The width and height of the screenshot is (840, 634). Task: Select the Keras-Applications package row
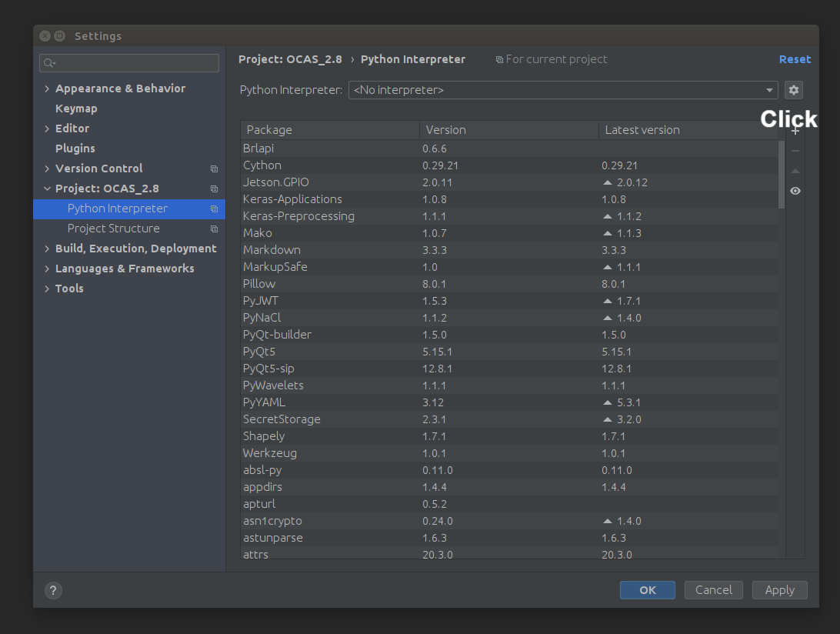pyautogui.click(x=509, y=199)
